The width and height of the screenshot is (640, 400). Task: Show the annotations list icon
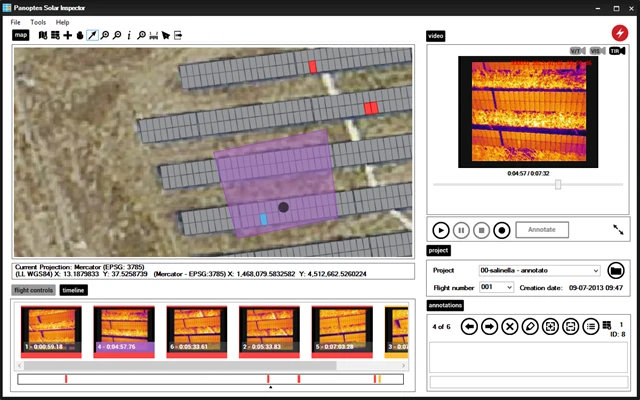590,326
